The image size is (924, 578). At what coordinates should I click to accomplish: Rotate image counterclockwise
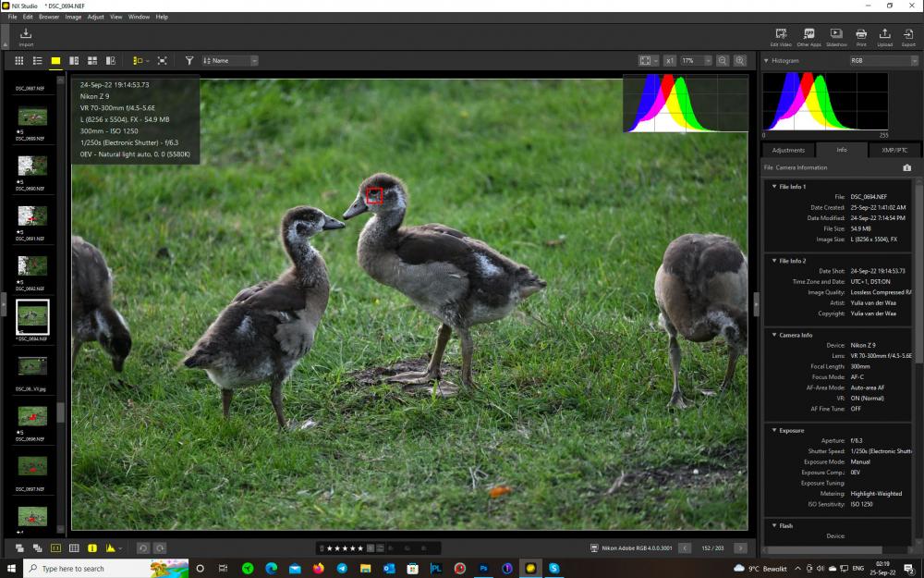(x=142, y=547)
